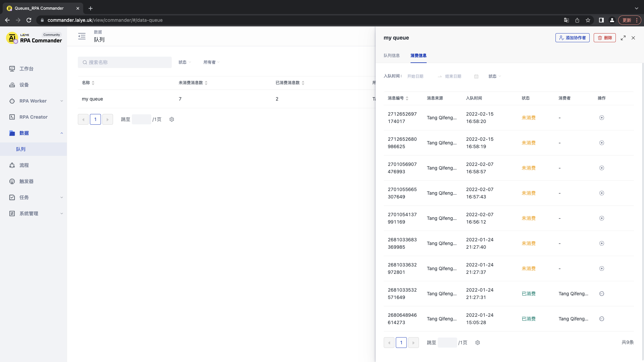
Task: Open messages pagination settings gear
Action: pyautogui.click(x=478, y=343)
